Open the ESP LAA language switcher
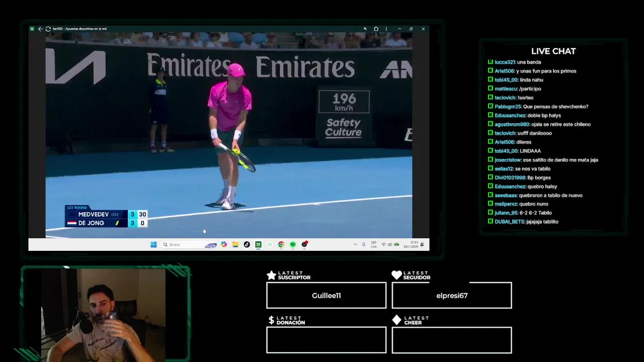644x362 pixels. 374,245
